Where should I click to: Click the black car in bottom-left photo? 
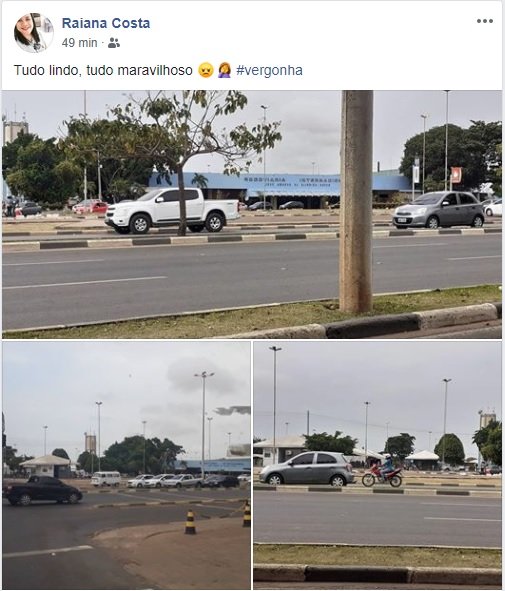[x=43, y=490]
